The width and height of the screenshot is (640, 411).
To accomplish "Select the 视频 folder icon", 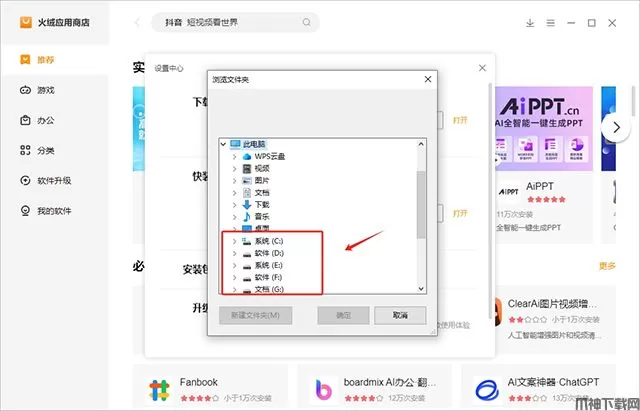I will (x=247, y=168).
